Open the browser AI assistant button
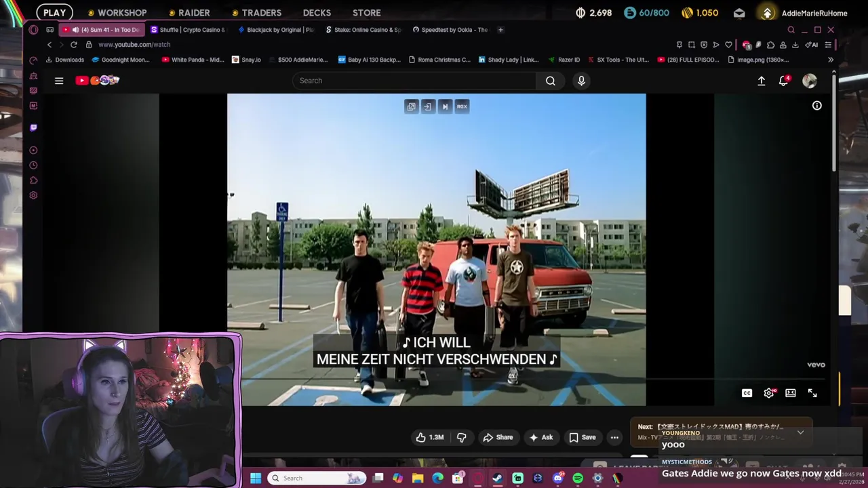 pyautogui.click(x=812, y=45)
